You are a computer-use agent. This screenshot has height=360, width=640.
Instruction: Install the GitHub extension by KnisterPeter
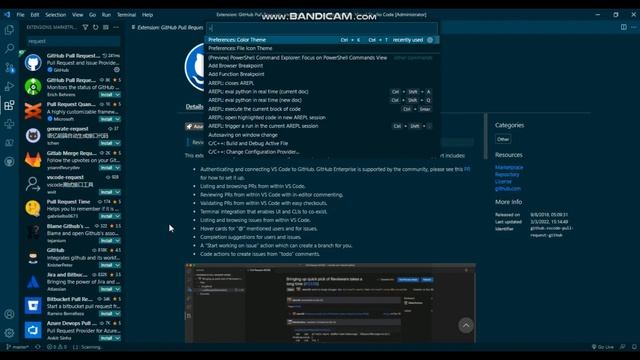pyautogui.click(x=107, y=265)
